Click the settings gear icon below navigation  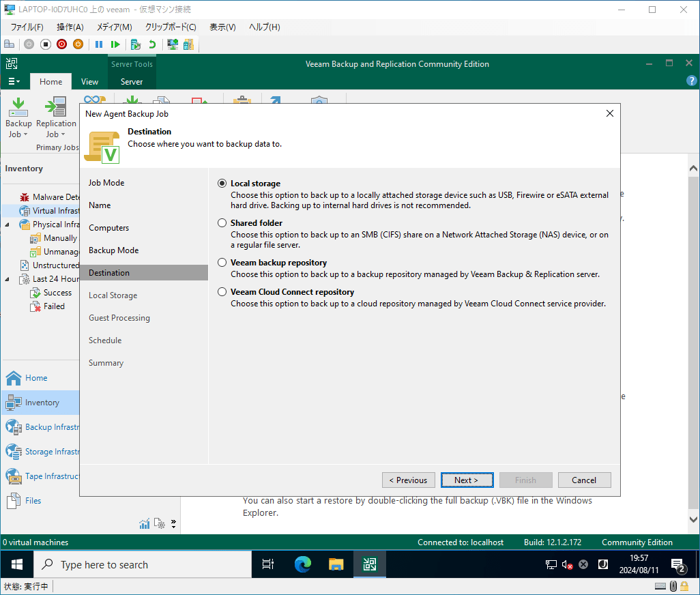tap(160, 523)
